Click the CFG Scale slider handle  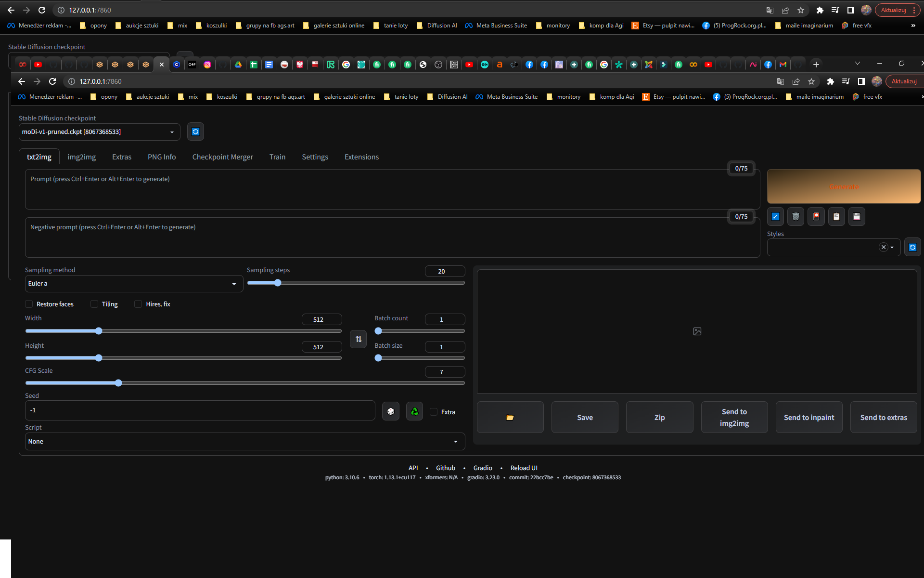pos(118,383)
